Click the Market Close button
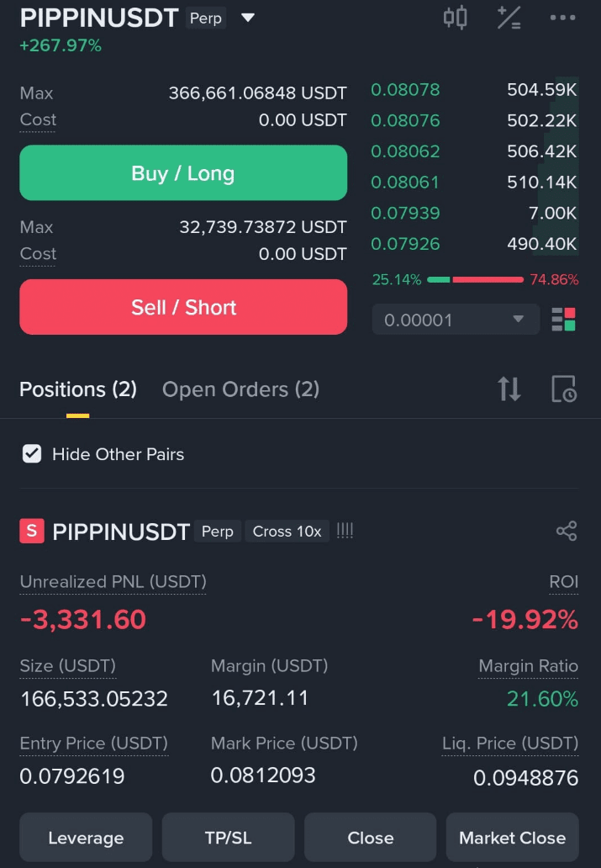 coord(513,838)
